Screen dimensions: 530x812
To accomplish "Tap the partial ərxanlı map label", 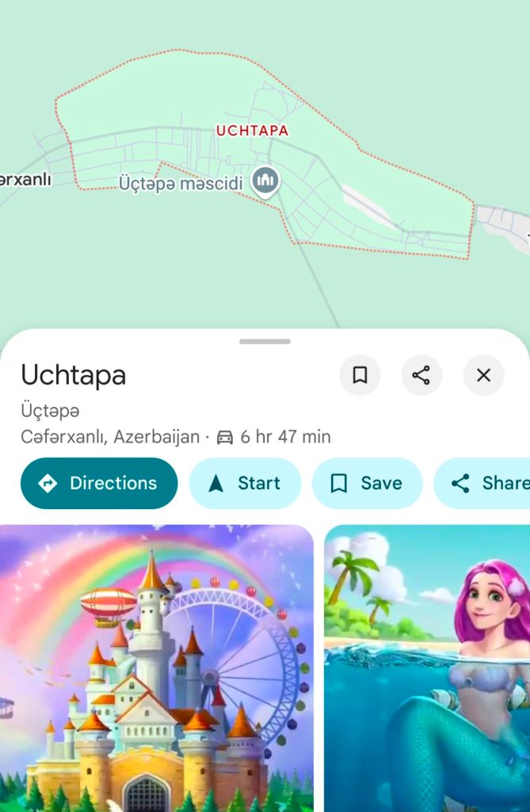I will pyautogui.click(x=25, y=180).
